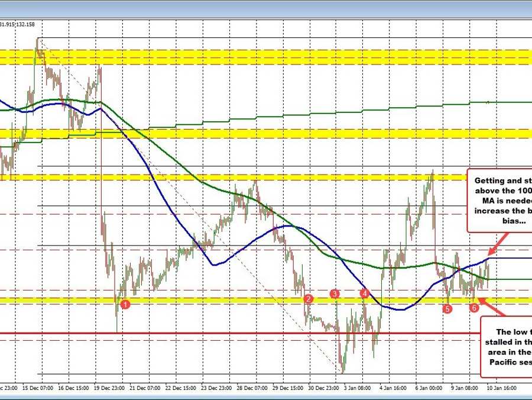Viewport: 532px width, 400px height.
Task: Select the numbered marker 1 on the chart
Action: coord(125,304)
